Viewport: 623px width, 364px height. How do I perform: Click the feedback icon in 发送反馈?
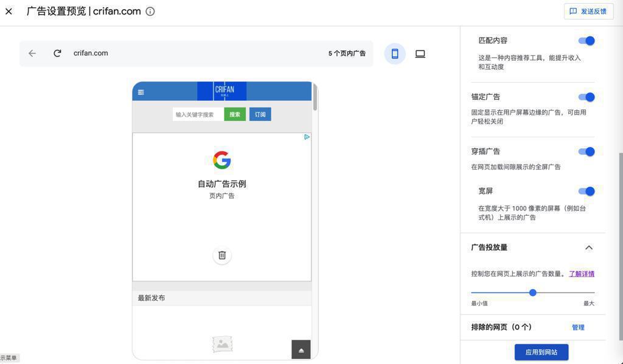tap(573, 12)
